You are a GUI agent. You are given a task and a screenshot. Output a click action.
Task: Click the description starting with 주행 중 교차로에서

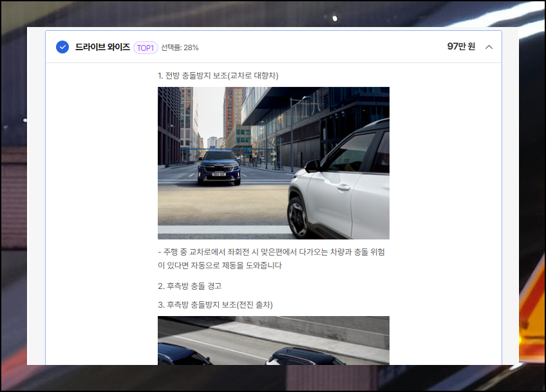[271, 259]
